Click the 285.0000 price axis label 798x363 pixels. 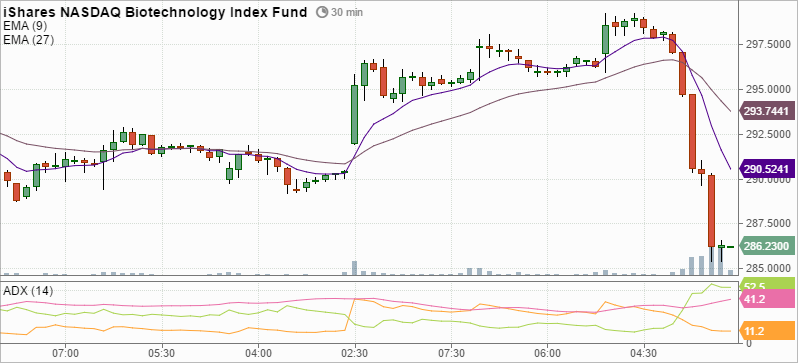pyautogui.click(x=768, y=268)
